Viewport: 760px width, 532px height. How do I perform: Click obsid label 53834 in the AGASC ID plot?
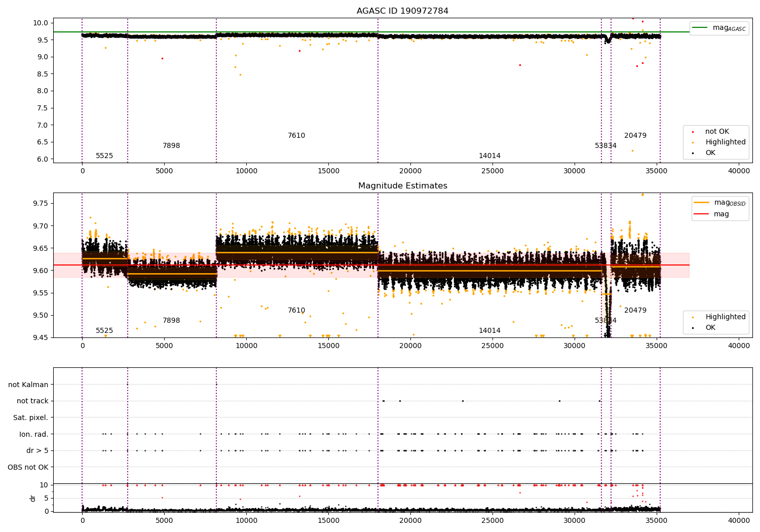click(x=605, y=146)
